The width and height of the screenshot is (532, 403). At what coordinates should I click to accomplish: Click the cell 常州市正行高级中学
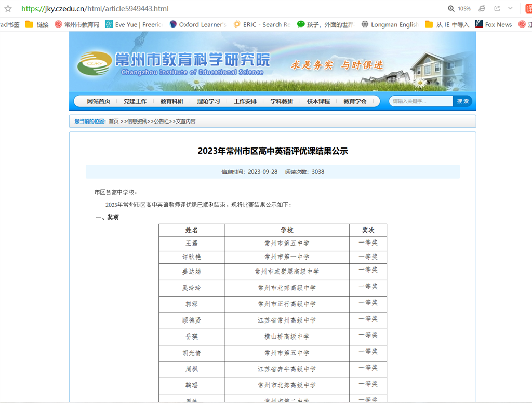click(287, 304)
